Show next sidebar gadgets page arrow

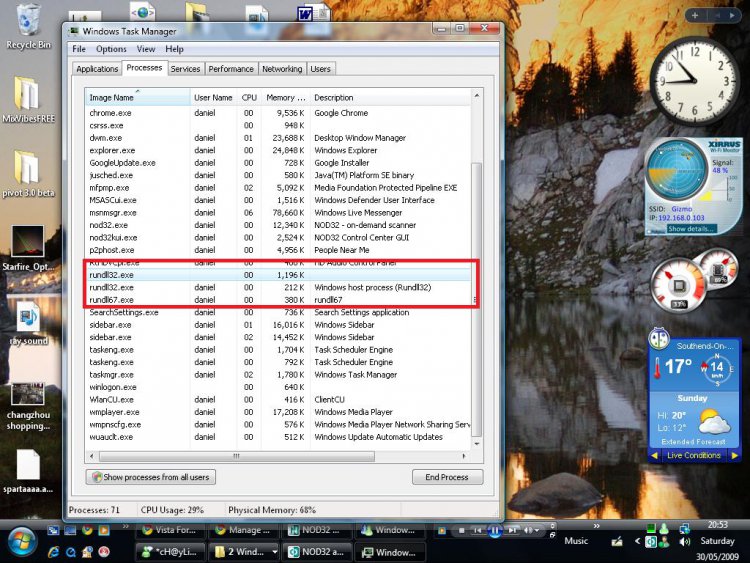point(732,15)
